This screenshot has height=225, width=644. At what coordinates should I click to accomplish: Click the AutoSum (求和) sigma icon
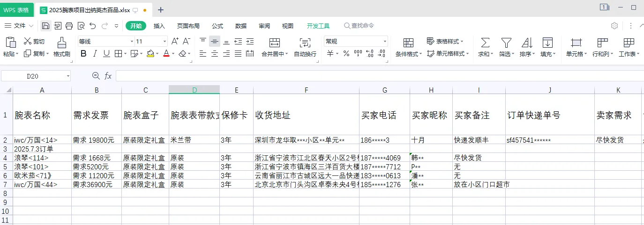[x=486, y=43]
